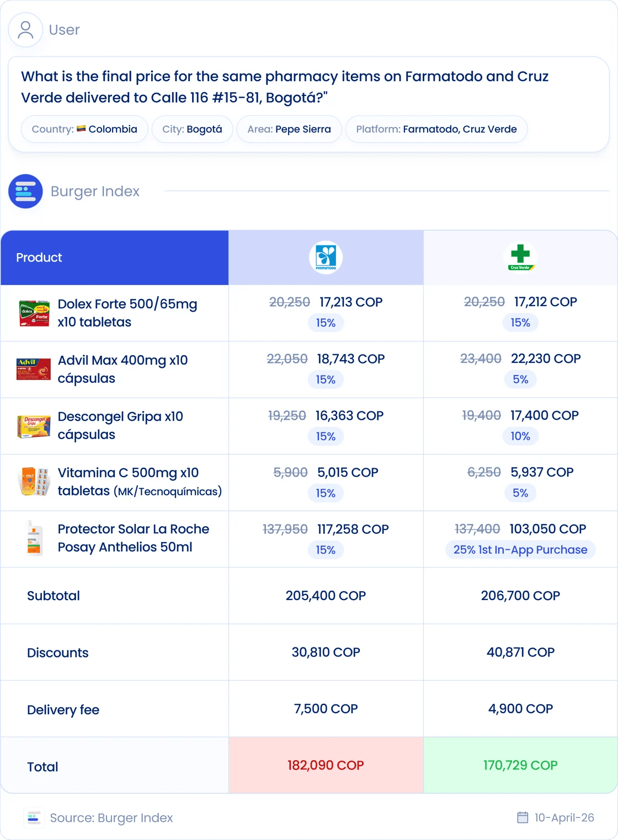Click Farmatodo subtotal 205,400 COP
This screenshot has width=618, height=840.
pos(326,596)
